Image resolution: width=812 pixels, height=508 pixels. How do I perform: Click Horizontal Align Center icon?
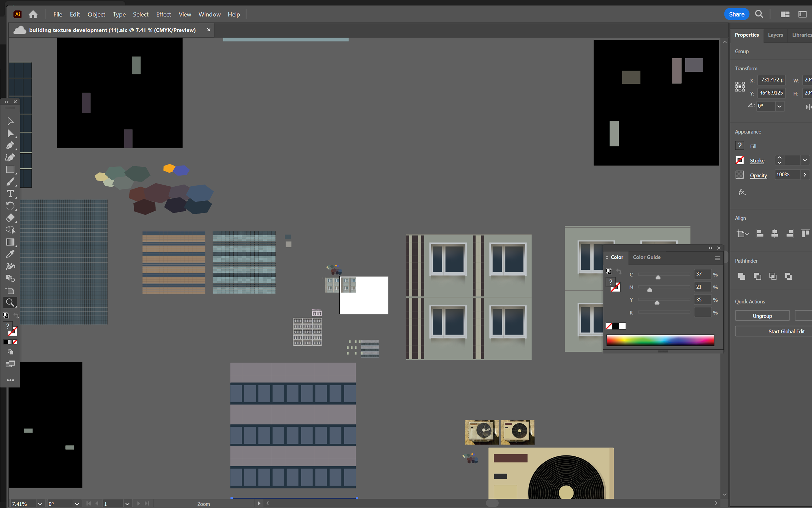click(x=774, y=233)
